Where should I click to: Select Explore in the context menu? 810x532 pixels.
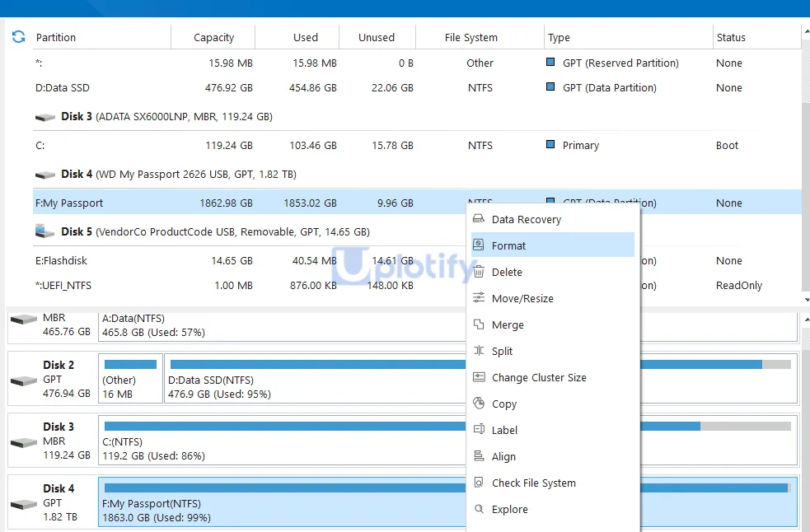(553, 509)
